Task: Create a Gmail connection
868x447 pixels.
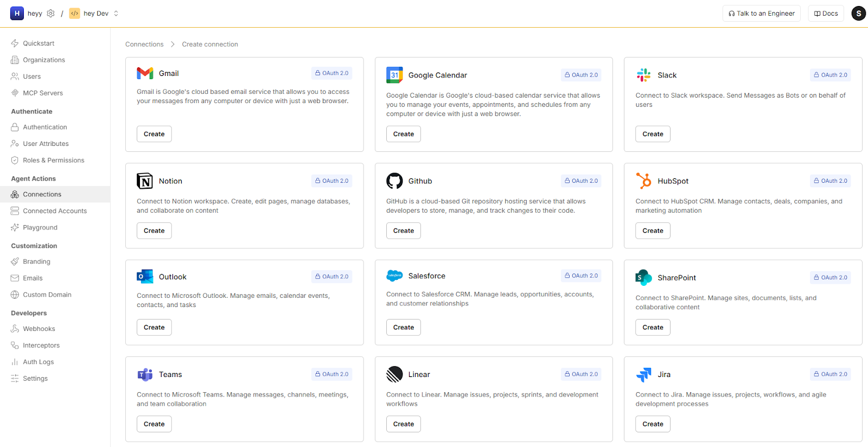Action: pyautogui.click(x=154, y=134)
